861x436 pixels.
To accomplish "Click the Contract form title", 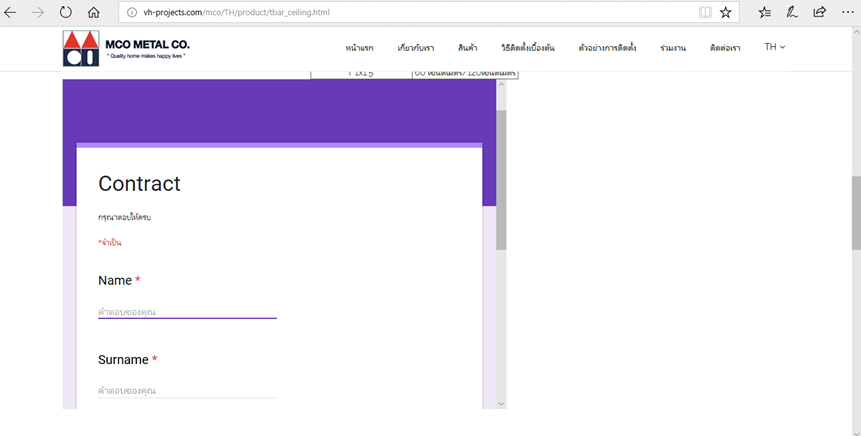I will [139, 183].
